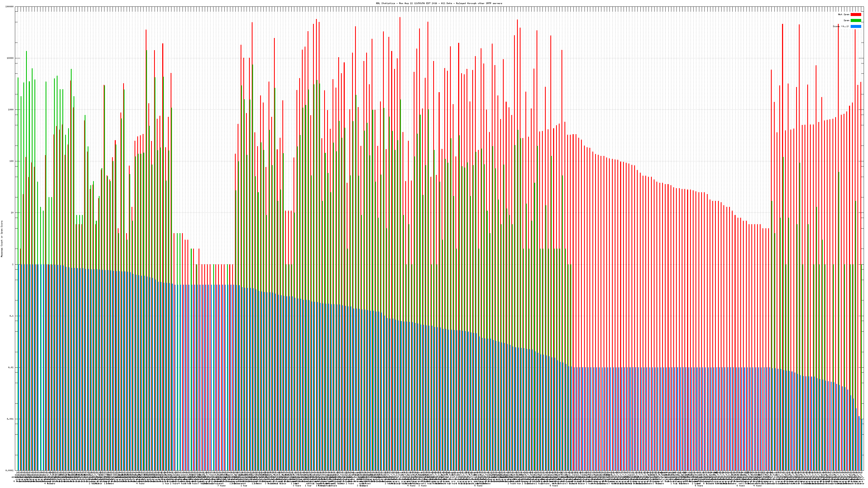
Task: Click the RBL Statistics chart title
Action: pos(439,3)
